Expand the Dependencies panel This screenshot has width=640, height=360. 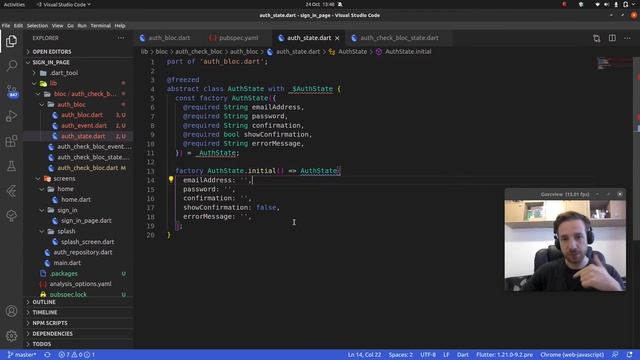(x=79, y=333)
